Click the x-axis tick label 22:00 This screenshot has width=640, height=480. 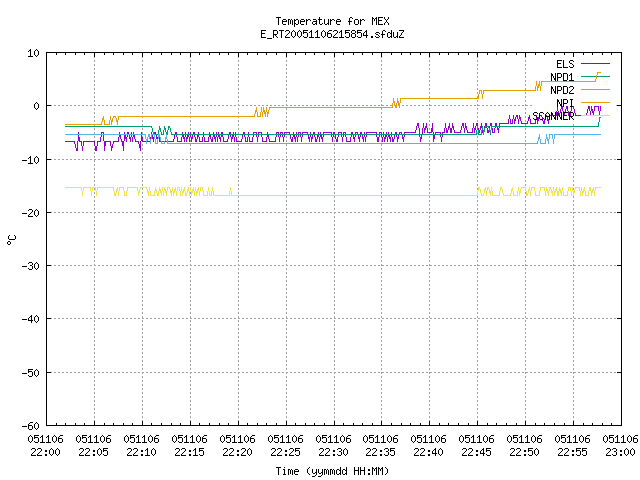45,452
